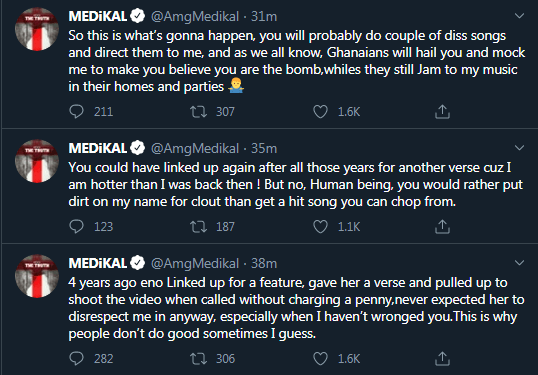This screenshot has width=538, height=375.
Task: Open @AmgMedikal handle on the 31m tweet
Action: coord(195,16)
